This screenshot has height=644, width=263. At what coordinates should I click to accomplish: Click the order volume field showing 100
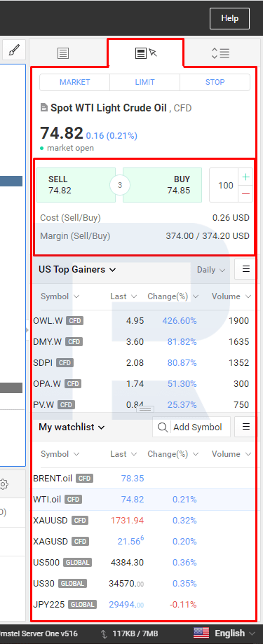click(224, 185)
